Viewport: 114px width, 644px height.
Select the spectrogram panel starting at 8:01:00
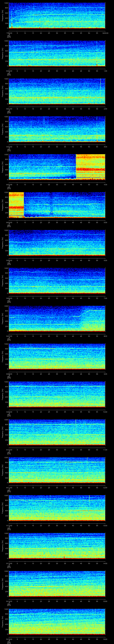coord(57,91)
